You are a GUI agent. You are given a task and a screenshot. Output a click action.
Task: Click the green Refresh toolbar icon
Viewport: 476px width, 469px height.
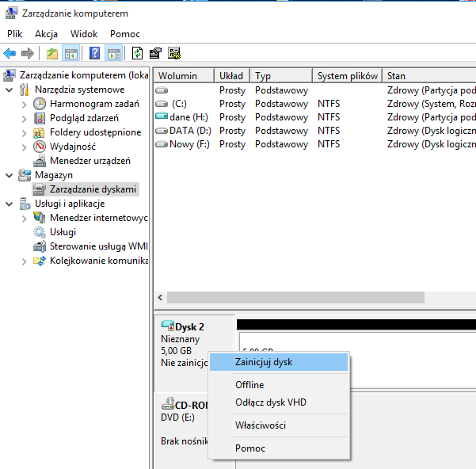[x=137, y=53]
